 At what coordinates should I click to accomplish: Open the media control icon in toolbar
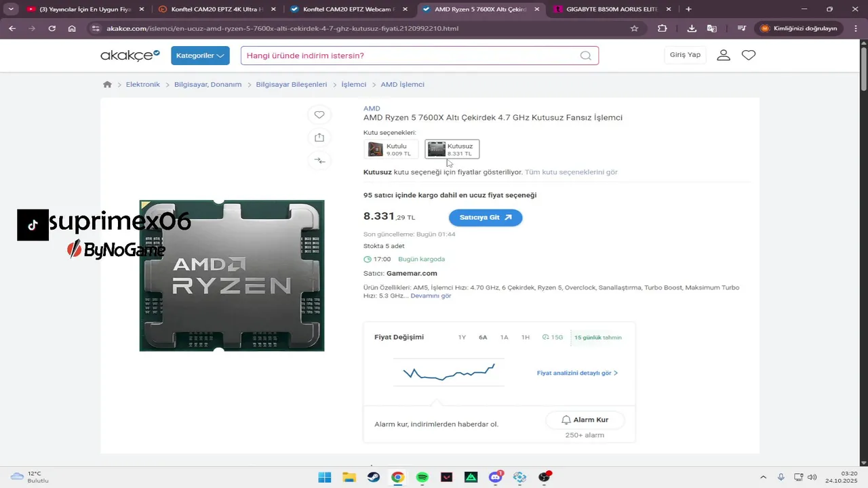(x=741, y=28)
